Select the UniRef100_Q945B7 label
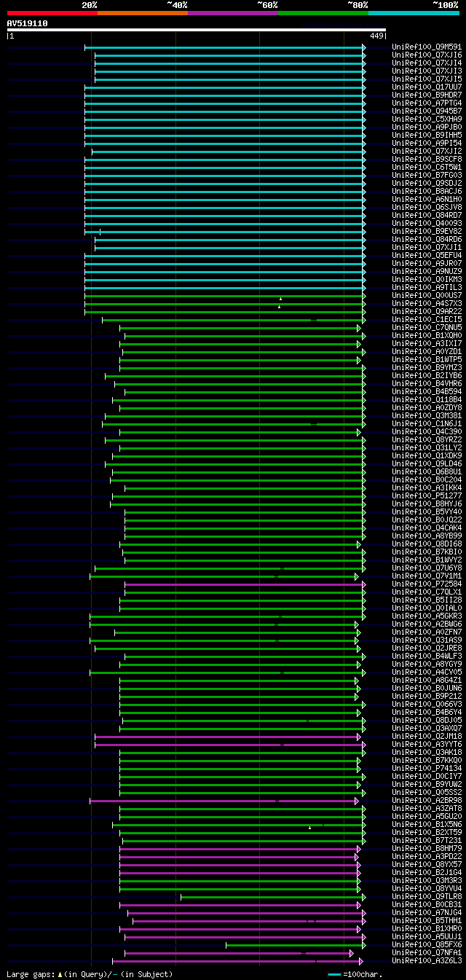Viewport: 466px width, 980px height. click(x=427, y=111)
